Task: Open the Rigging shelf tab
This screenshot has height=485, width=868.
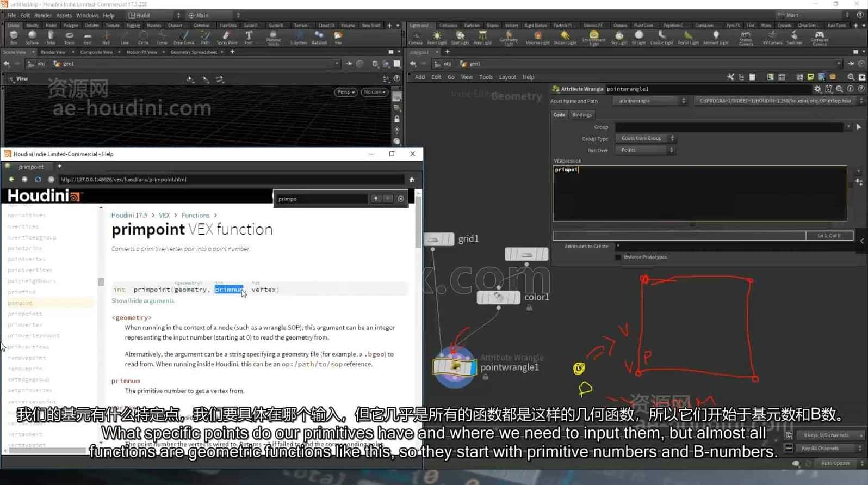Action: [133, 26]
